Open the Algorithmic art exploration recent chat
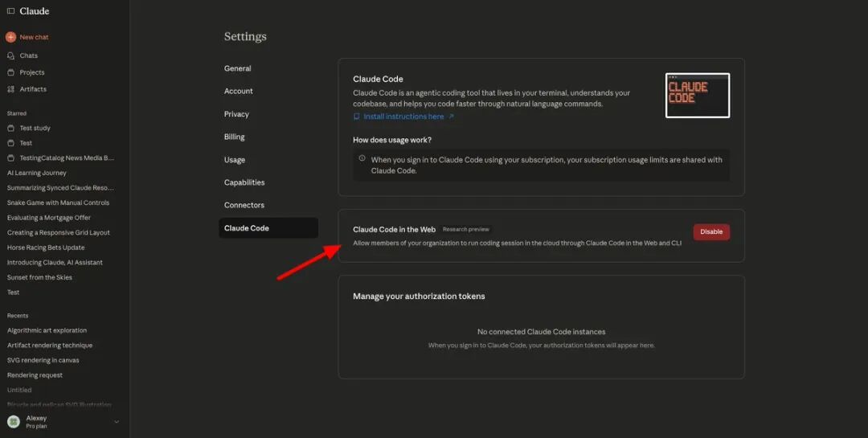868x438 pixels. [47, 330]
